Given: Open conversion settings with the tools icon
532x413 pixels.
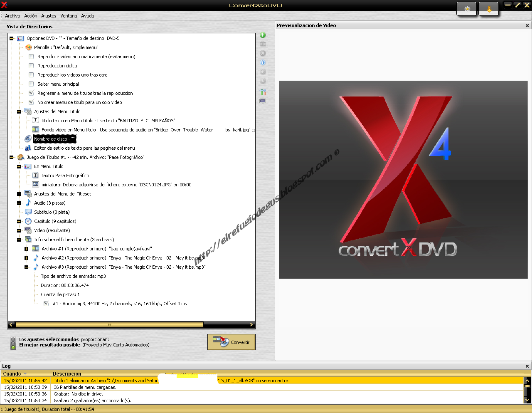Looking at the screenshot, I should tap(262, 92).
